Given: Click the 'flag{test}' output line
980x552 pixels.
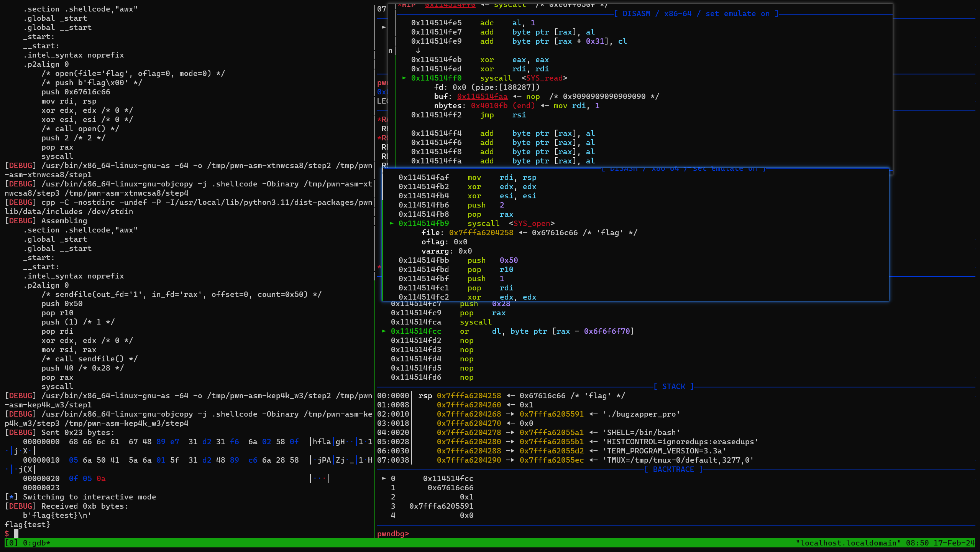Looking at the screenshot, I should [x=27, y=524].
